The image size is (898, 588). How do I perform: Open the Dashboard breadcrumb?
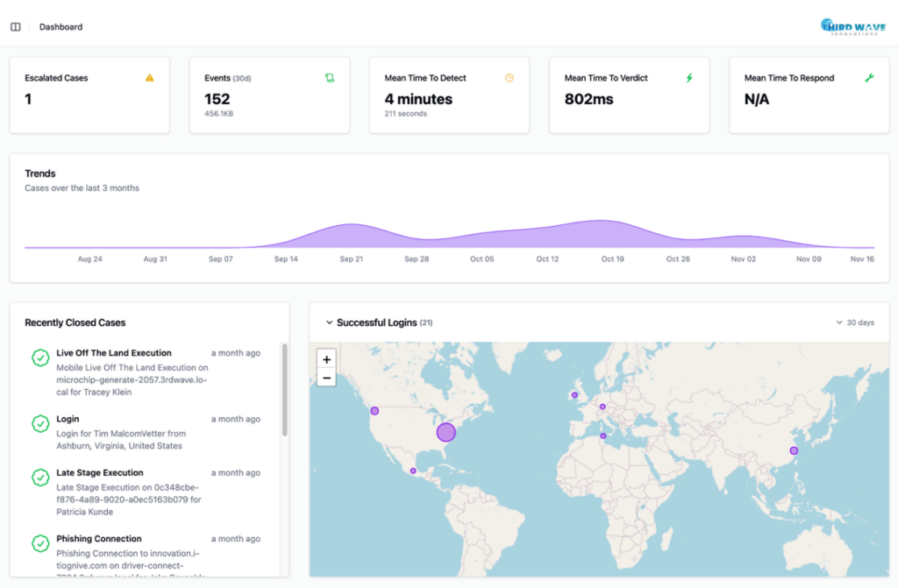coord(61,27)
